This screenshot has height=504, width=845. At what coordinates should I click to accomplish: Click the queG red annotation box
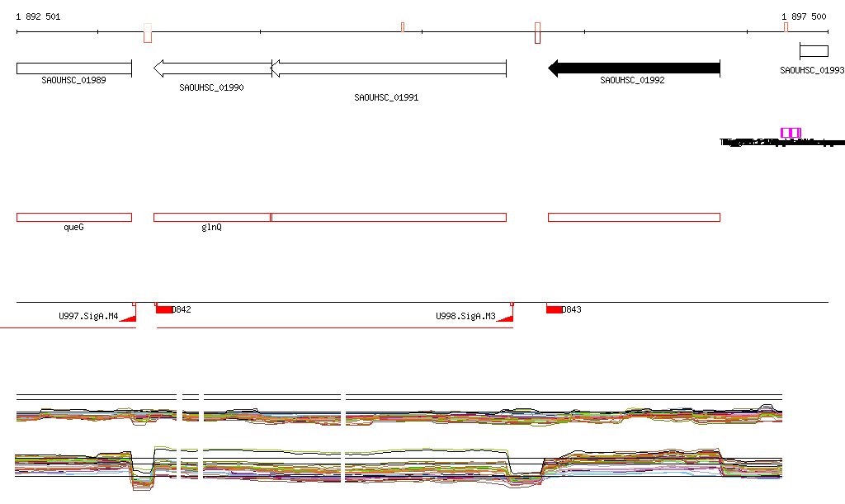(74, 218)
